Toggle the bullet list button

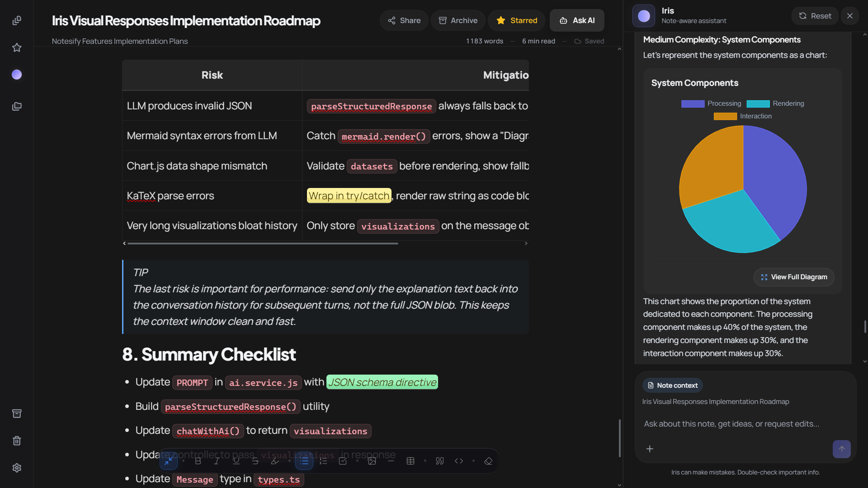pos(304,461)
